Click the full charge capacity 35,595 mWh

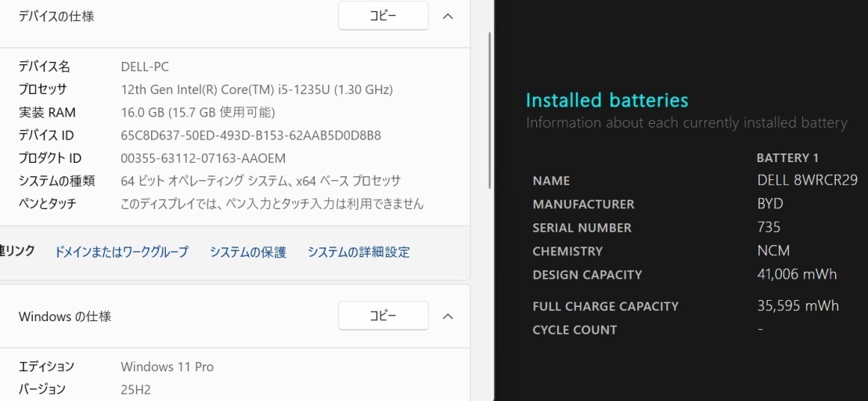click(798, 305)
